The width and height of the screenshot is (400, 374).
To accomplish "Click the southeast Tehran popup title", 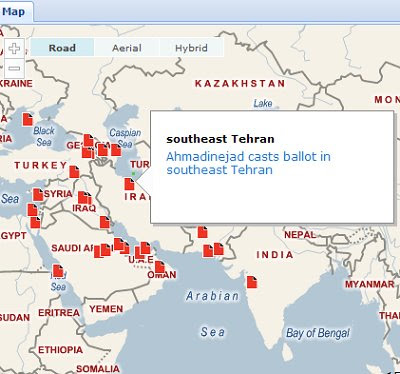I will click(220, 139).
